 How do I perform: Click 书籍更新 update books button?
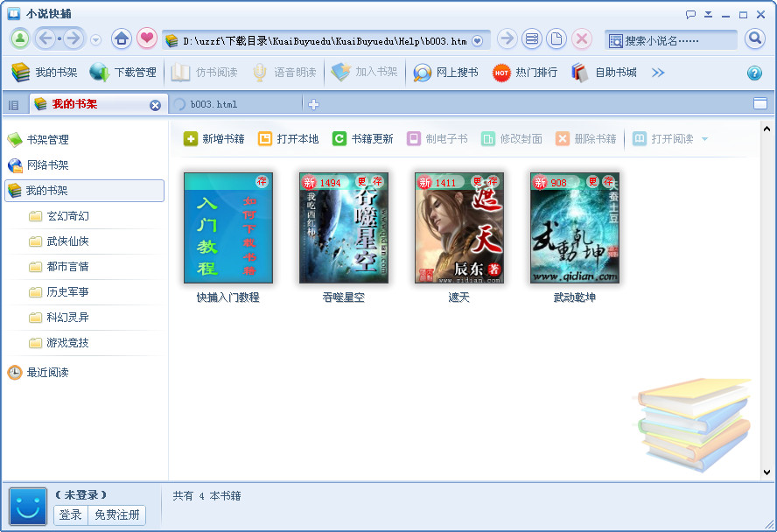pyautogui.click(x=362, y=139)
